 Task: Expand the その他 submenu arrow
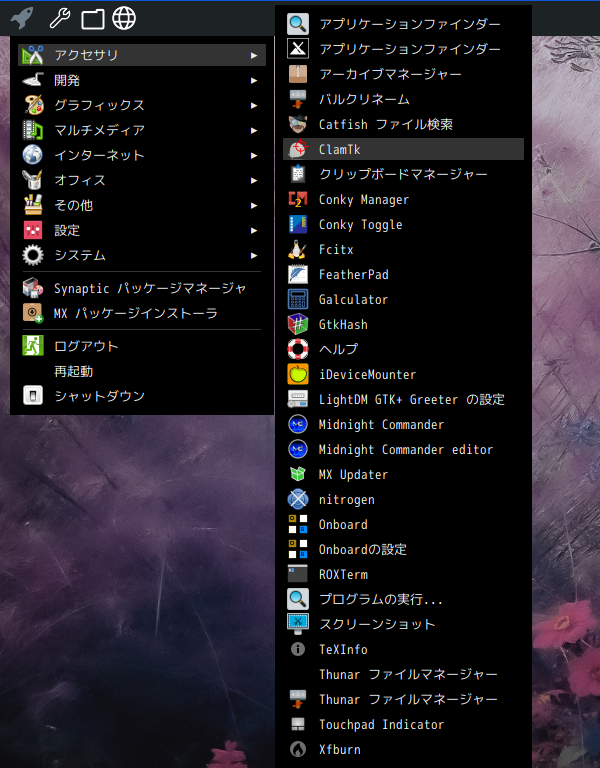(254, 205)
